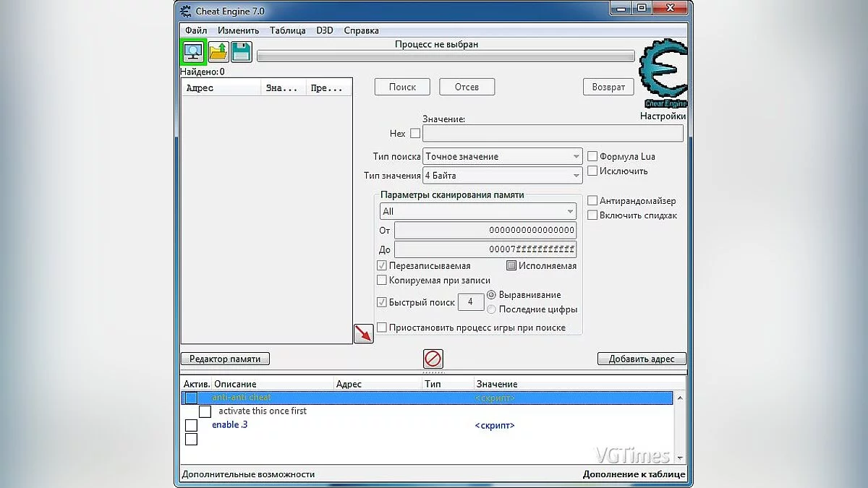Open the Файл menu

pyautogui.click(x=196, y=30)
